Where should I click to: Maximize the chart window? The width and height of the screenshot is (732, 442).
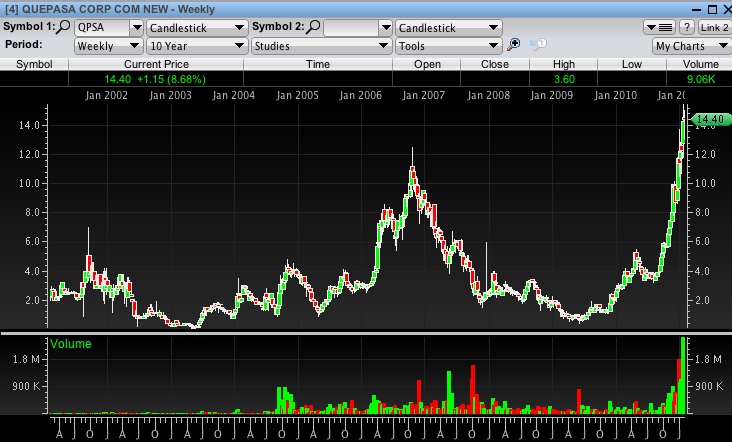[x=712, y=9]
